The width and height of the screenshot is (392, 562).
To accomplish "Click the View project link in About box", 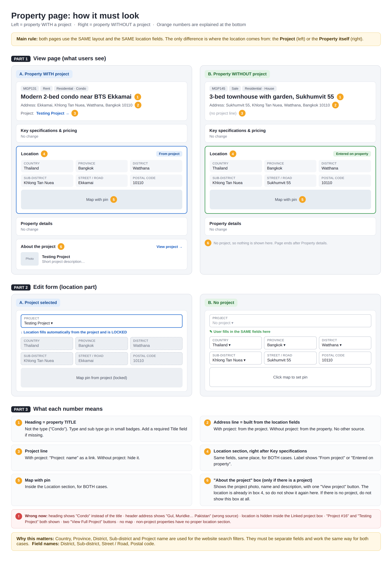I will click(169, 247).
